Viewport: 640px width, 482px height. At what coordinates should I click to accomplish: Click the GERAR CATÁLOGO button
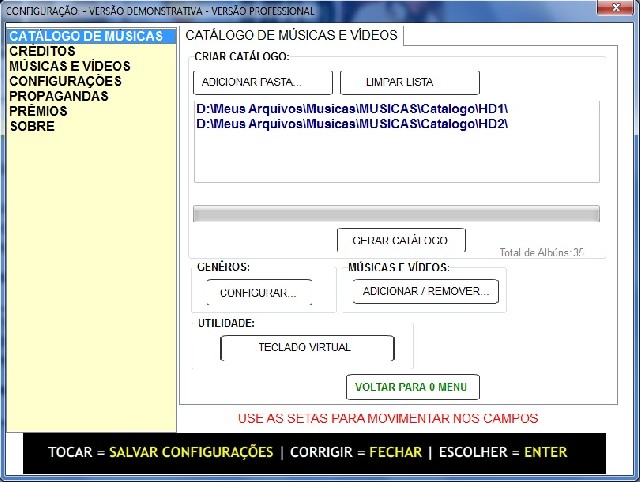[401, 240]
